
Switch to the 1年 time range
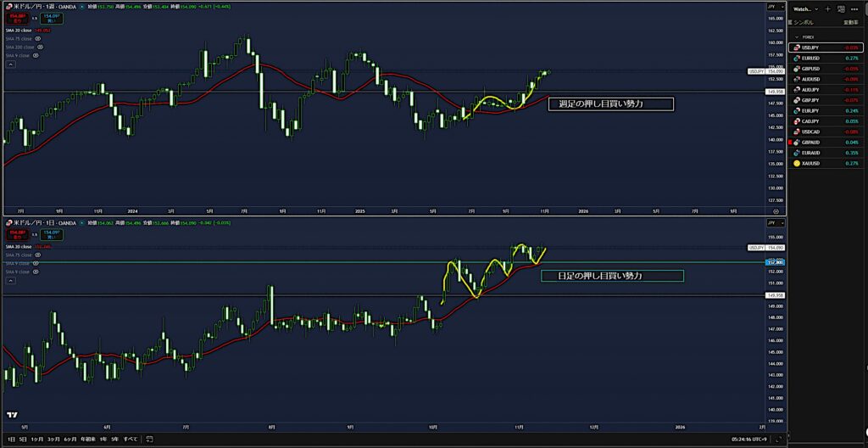(x=102, y=440)
